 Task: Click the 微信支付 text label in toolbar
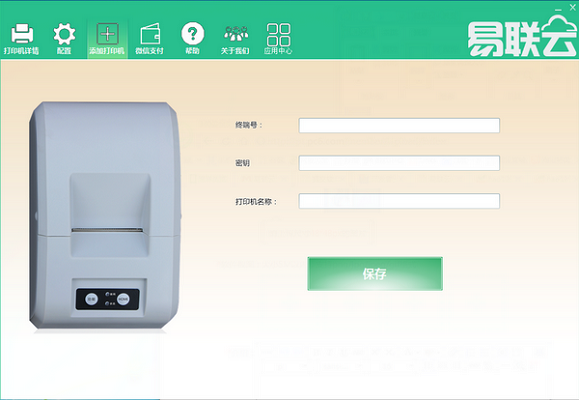point(149,51)
